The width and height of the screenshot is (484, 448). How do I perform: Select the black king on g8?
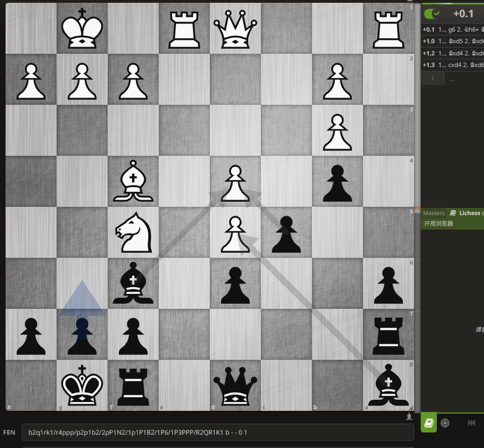(82, 385)
